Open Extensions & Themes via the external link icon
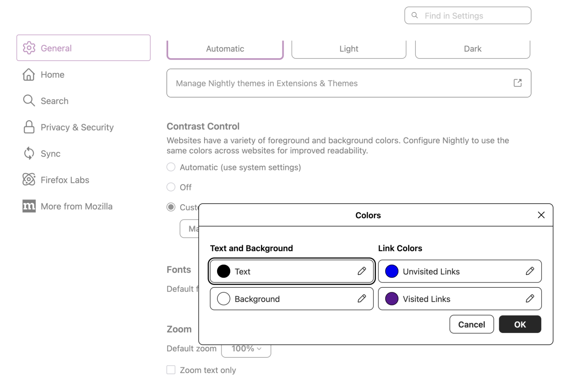The image size is (588, 387). [517, 83]
